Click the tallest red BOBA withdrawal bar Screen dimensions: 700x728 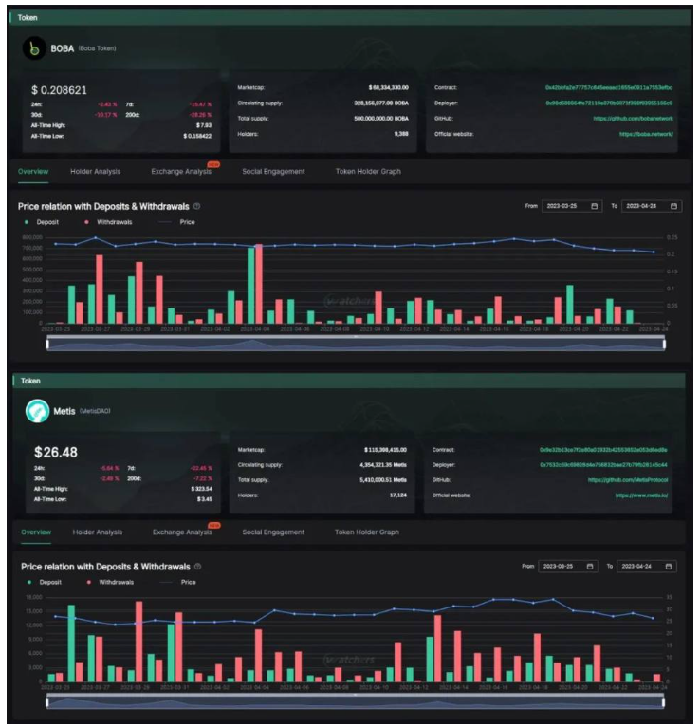[259, 284]
